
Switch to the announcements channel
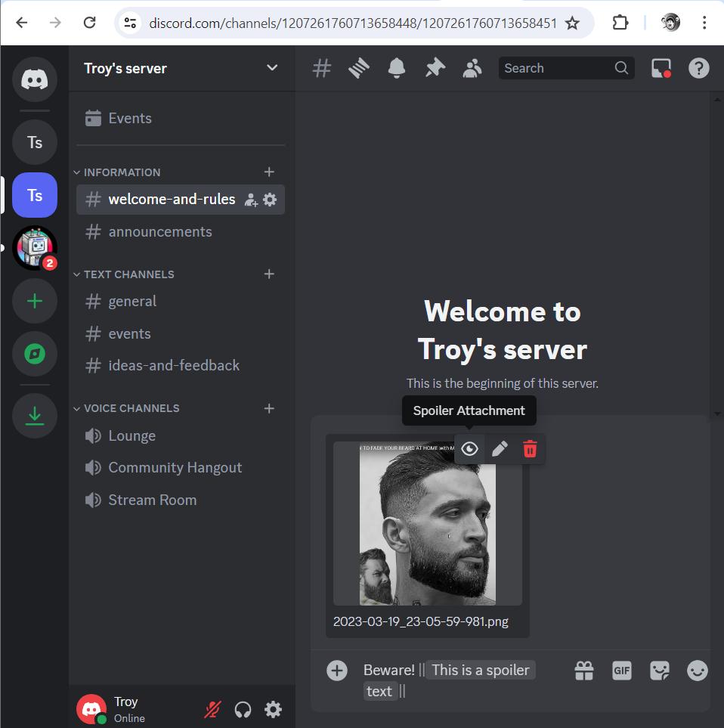click(159, 231)
